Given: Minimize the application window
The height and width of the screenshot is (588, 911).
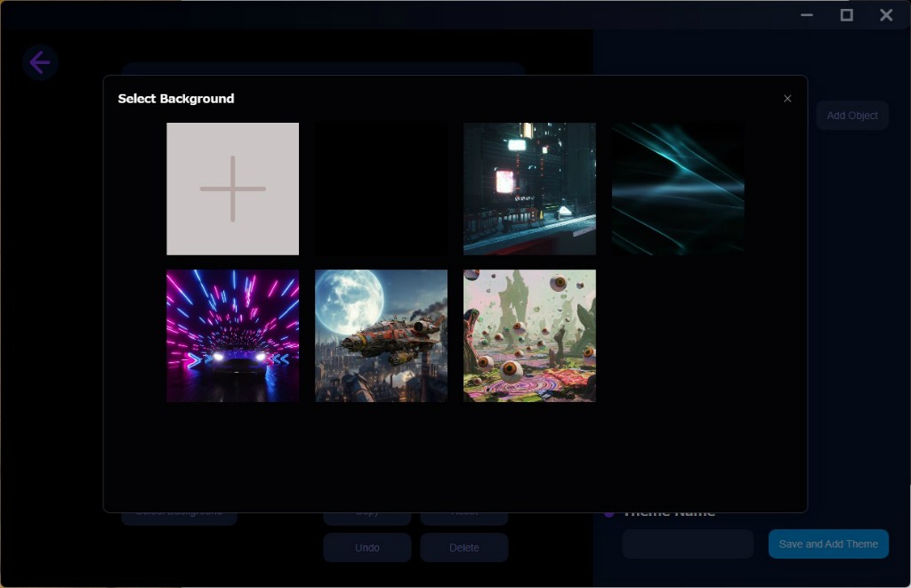Looking at the screenshot, I should (807, 15).
